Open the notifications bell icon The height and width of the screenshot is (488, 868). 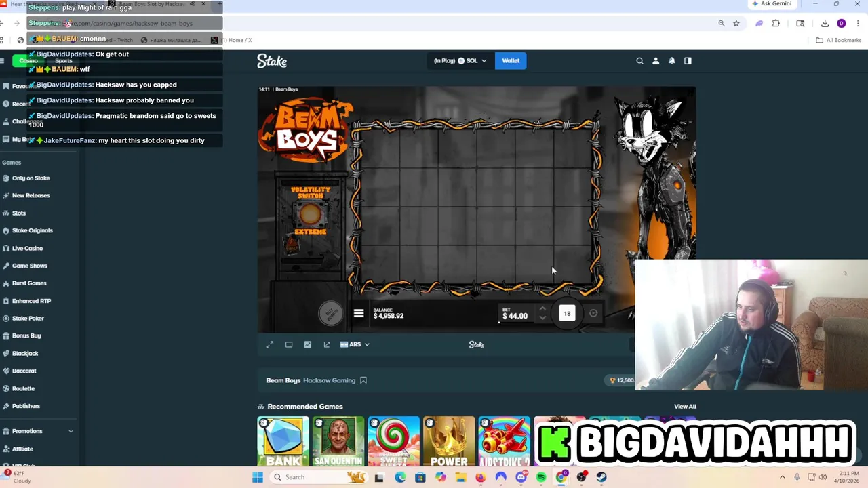pos(672,61)
